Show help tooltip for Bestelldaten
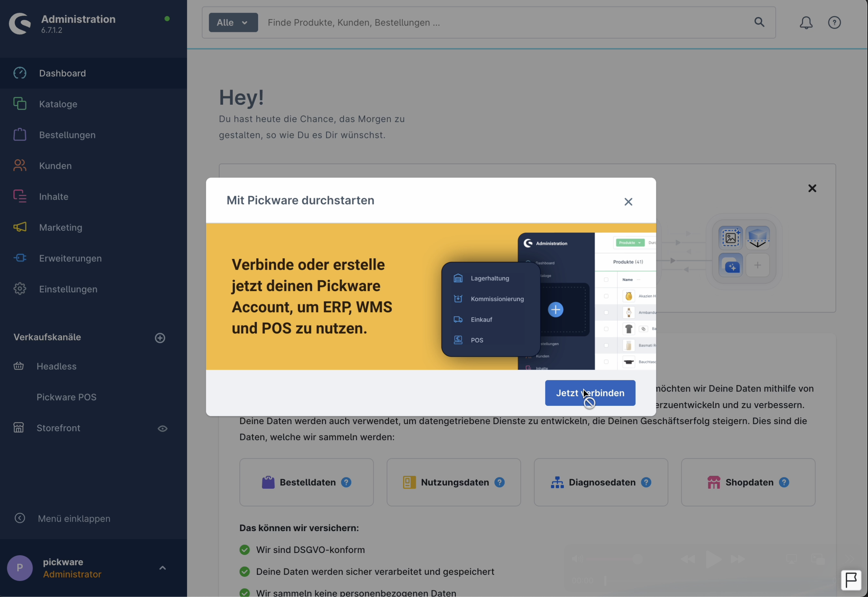Image resolution: width=868 pixels, height=597 pixels. [x=346, y=482]
